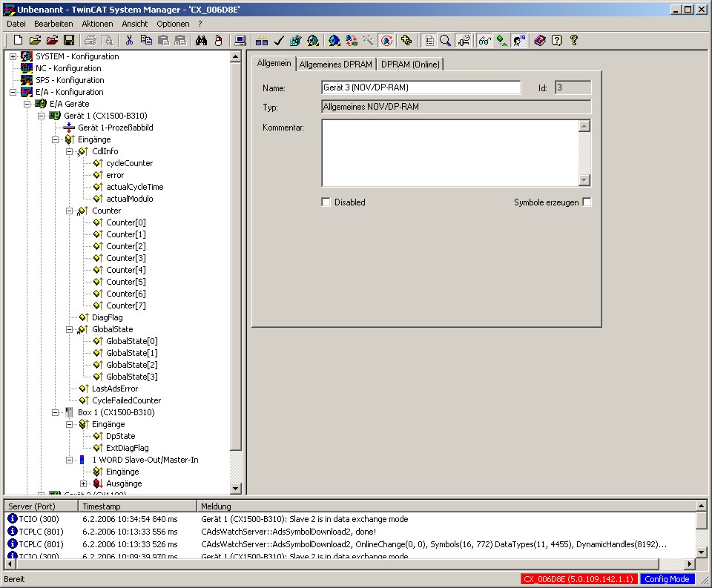Click the Open from target icon (red folder)
The image size is (712, 588).
[52, 40]
